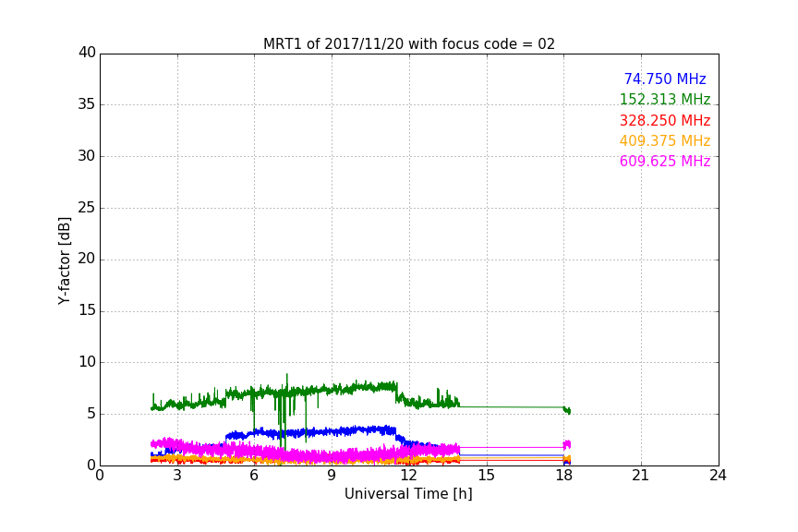798x532 pixels.
Task: Select the 74.750 MHz legend label
Action: coord(665,79)
